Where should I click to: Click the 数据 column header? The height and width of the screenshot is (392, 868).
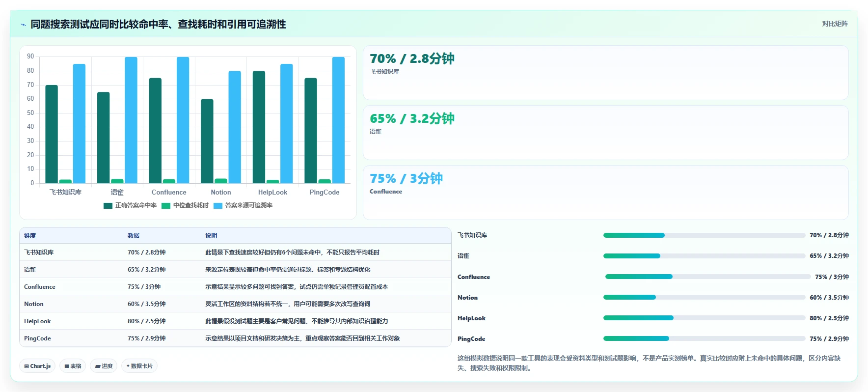click(x=134, y=236)
